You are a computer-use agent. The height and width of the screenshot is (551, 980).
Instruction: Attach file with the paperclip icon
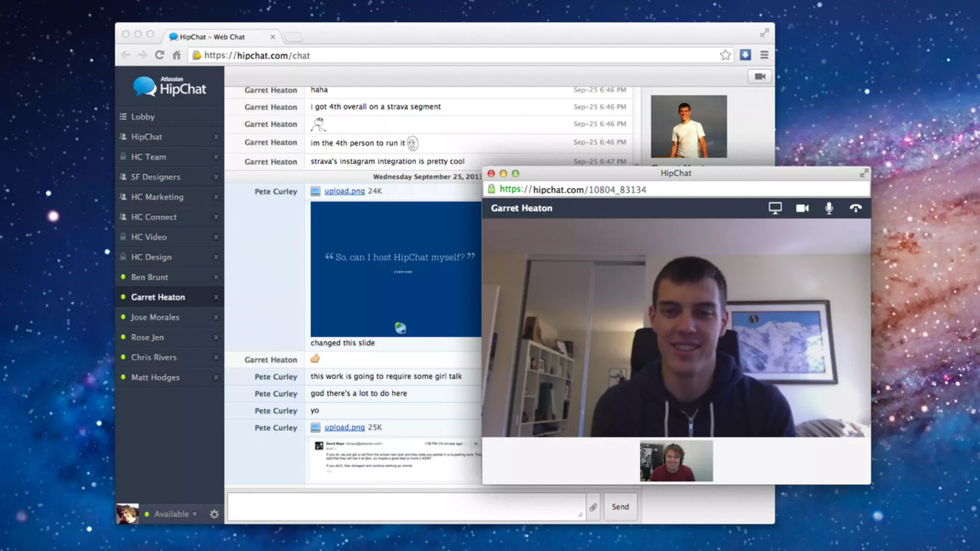[x=593, y=507]
